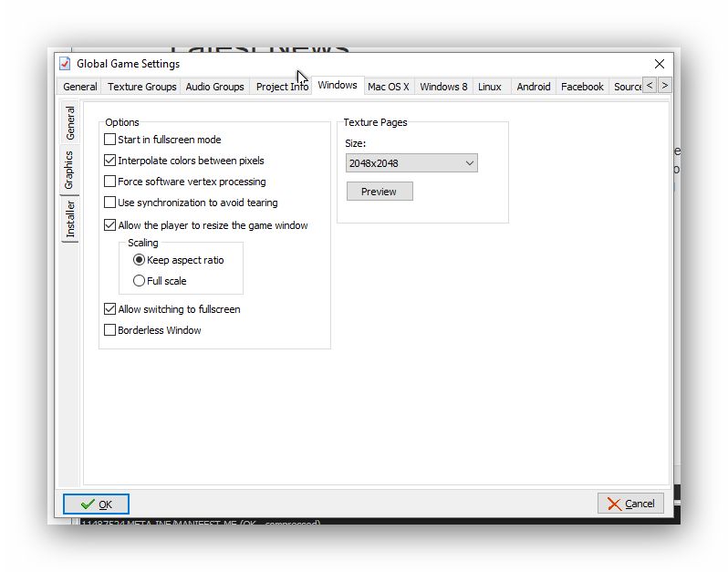This screenshot has width=728, height=572.
Task: Select the Full scale radio button
Action: 140,281
